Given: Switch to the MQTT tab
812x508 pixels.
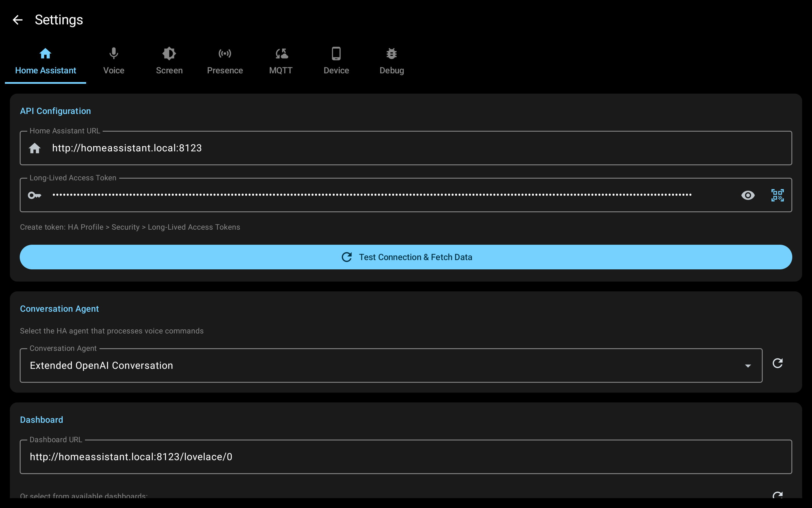Looking at the screenshot, I should (280, 61).
